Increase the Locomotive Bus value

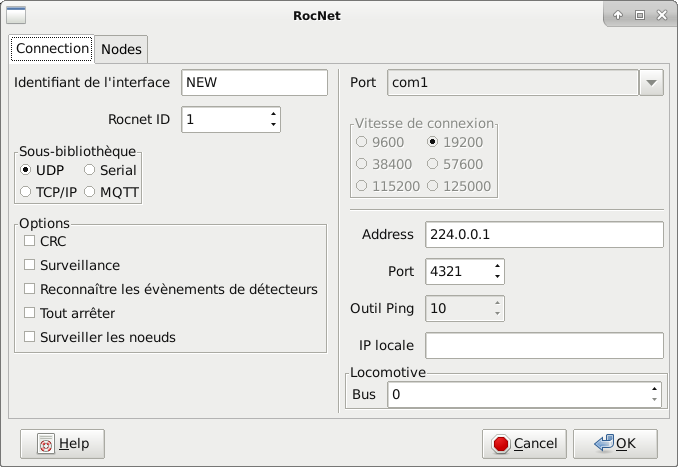(x=654, y=389)
